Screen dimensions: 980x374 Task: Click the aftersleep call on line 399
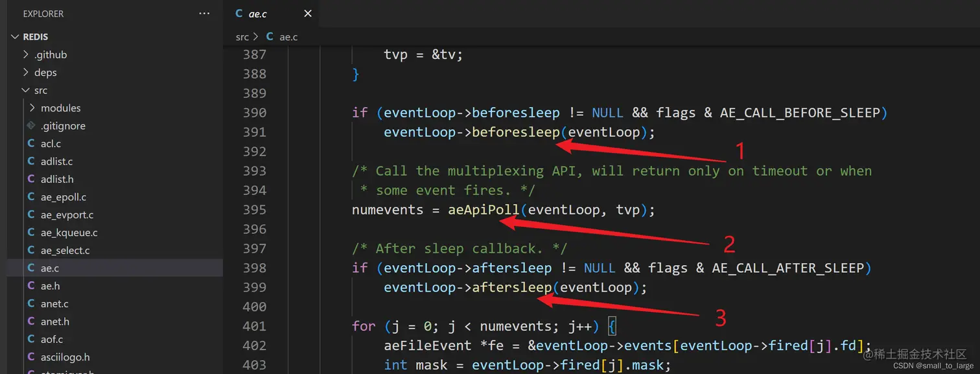click(x=512, y=287)
